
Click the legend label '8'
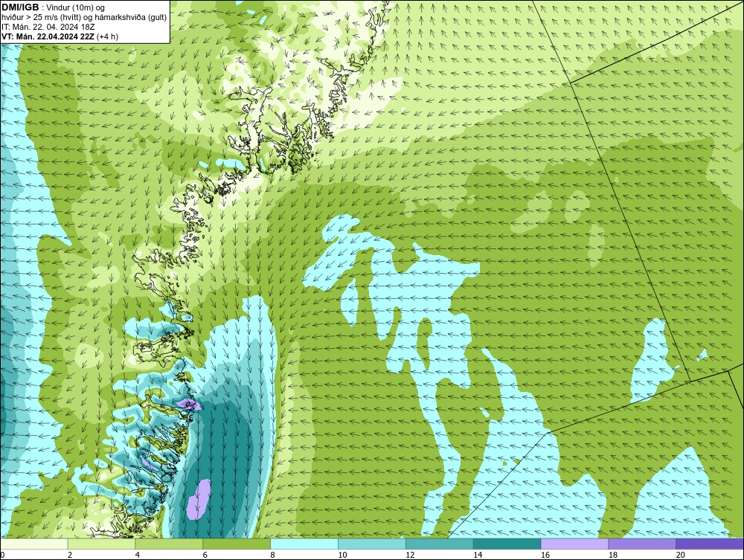(x=273, y=555)
